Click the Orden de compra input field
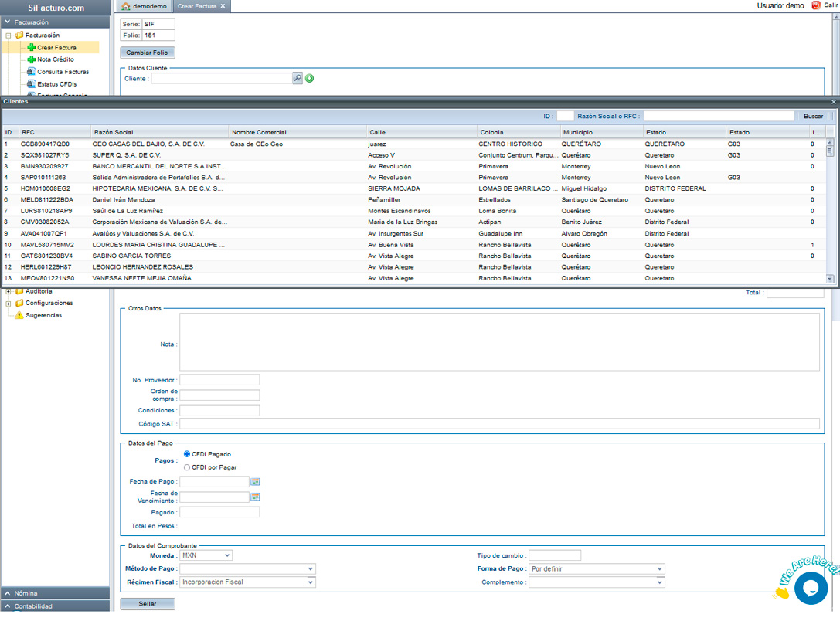Image resolution: width=840 pixels, height=621 pixels. click(x=219, y=395)
